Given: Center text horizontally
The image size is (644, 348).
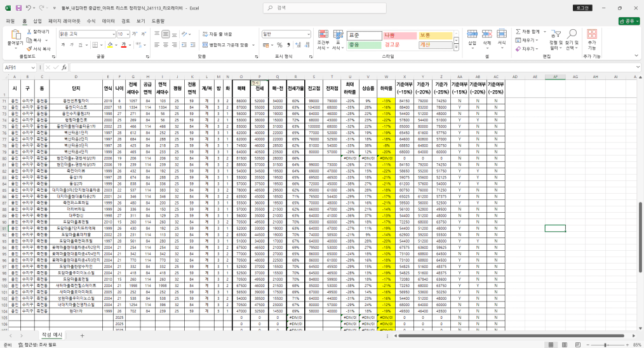Looking at the screenshot, I should pos(166,45).
